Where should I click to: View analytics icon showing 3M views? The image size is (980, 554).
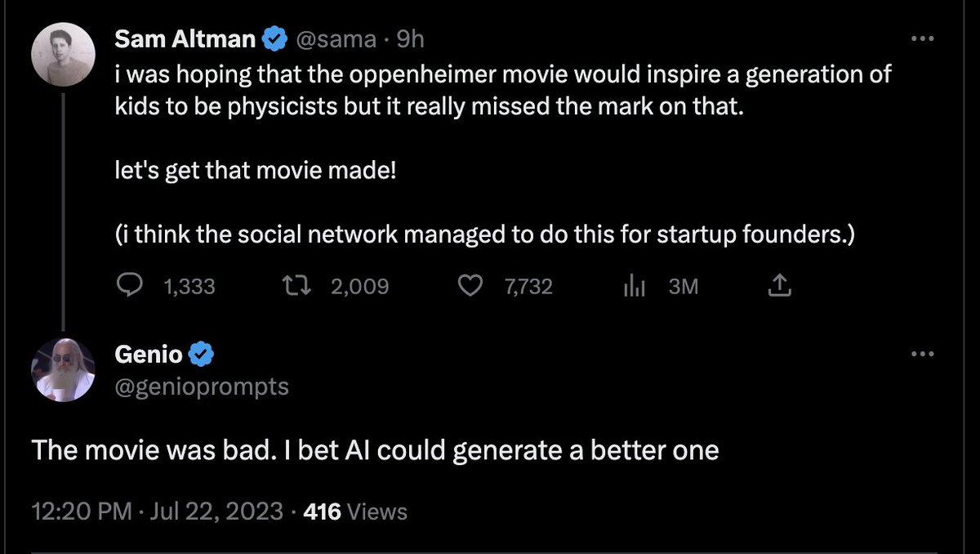coord(635,286)
